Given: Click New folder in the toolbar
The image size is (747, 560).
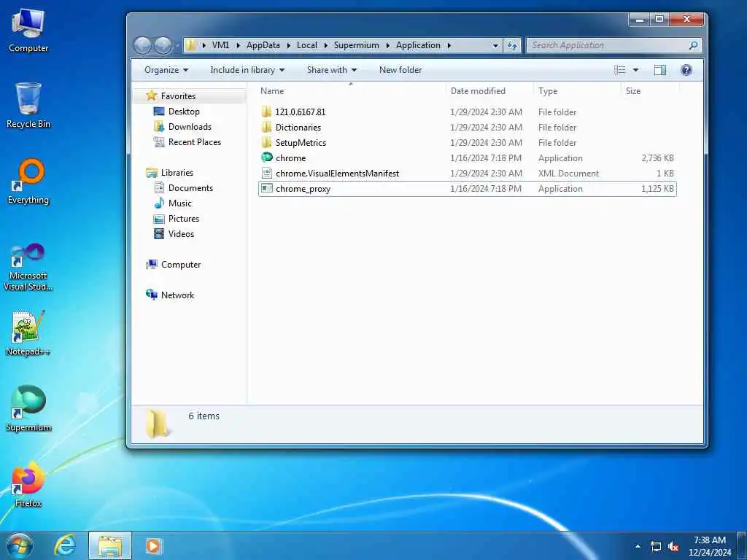Looking at the screenshot, I should point(400,70).
